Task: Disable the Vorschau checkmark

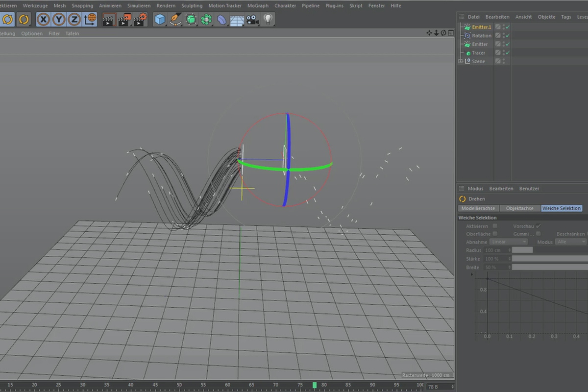Action: tap(538, 226)
